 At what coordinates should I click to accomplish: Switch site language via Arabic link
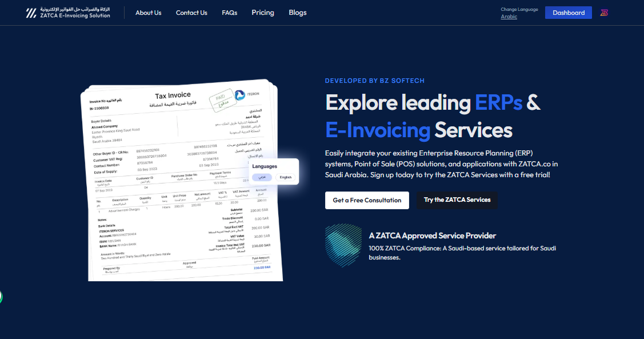tap(509, 17)
